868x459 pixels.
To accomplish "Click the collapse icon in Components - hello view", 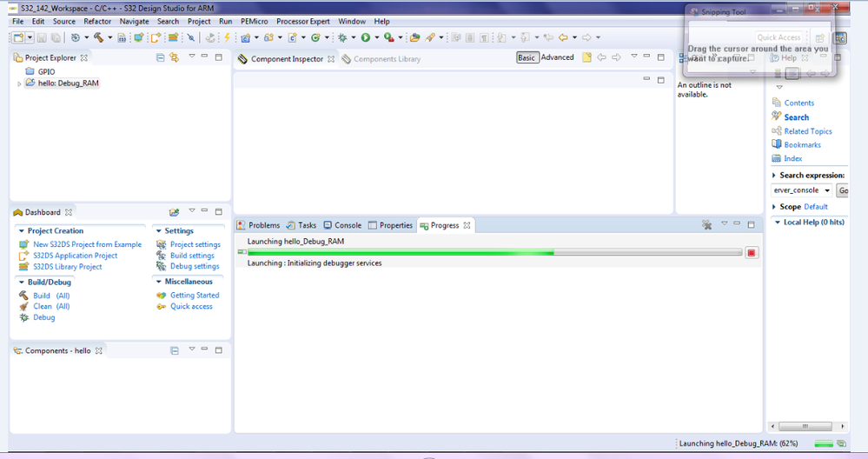I will 175,350.
